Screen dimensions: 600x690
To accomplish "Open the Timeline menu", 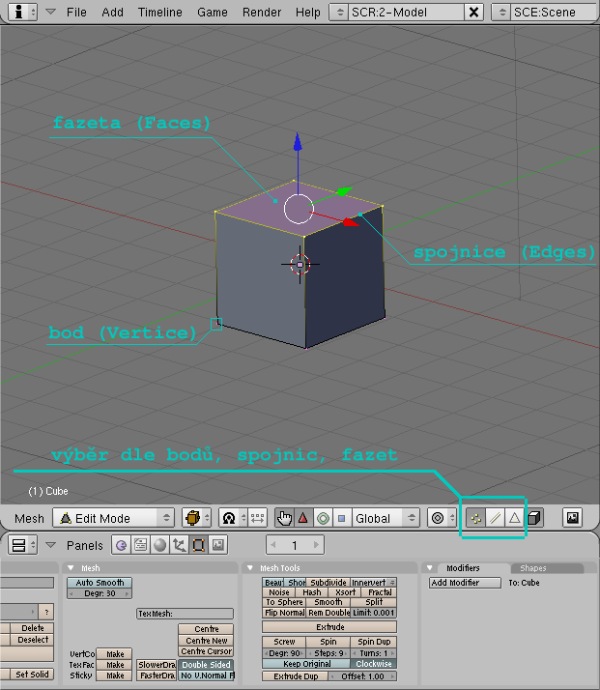I will point(160,12).
